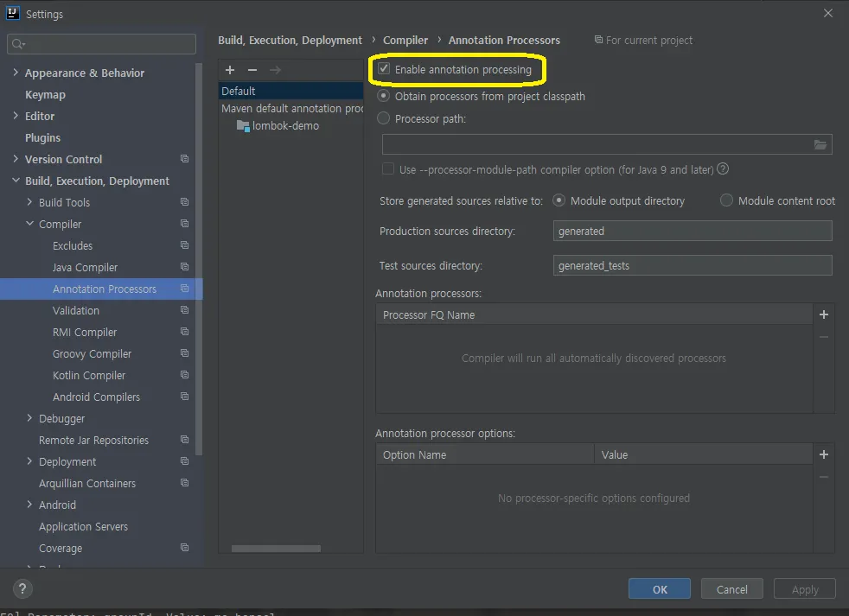The image size is (849, 616).
Task: Browse processor path with folder icon
Action: pos(820,144)
